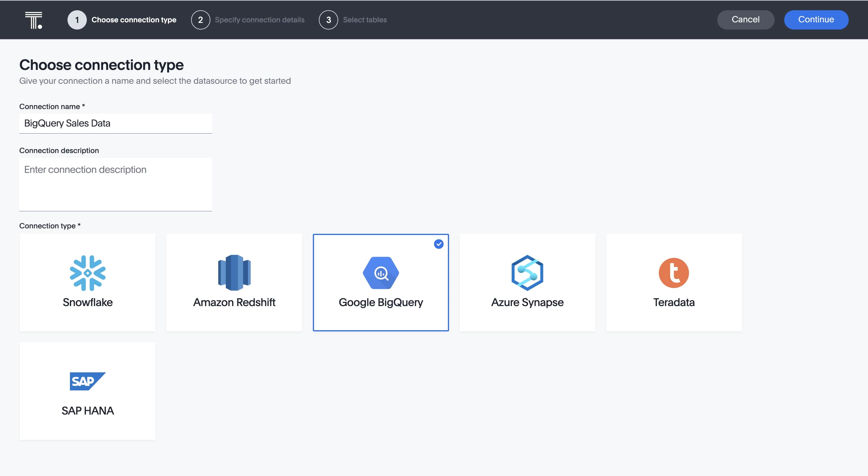Select the Teradata orange logo icon
Viewport: 868px width, 476px height.
point(674,273)
